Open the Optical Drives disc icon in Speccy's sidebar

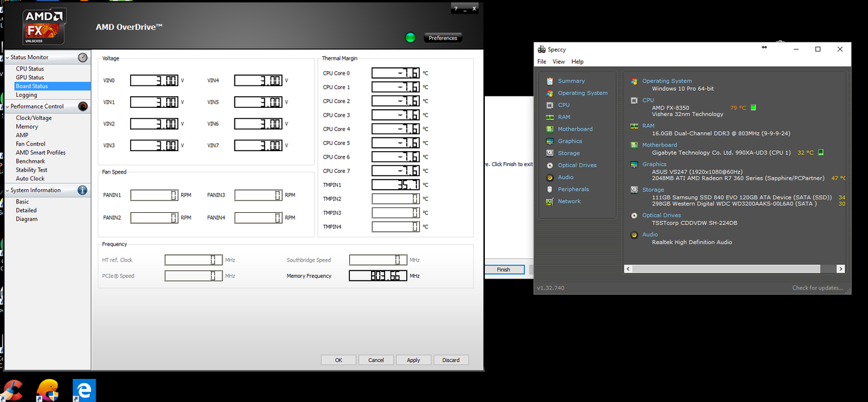(550, 165)
